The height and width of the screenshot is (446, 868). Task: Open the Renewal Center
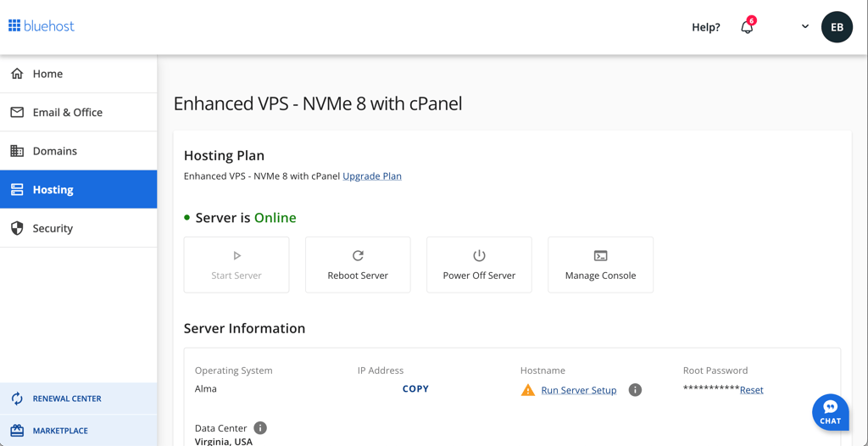point(79,399)
